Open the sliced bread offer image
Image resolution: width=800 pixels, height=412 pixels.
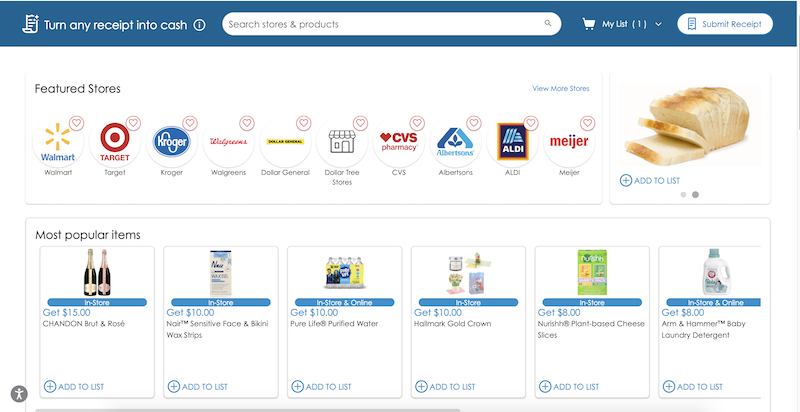pyautogui.click(x=690, y=125)
